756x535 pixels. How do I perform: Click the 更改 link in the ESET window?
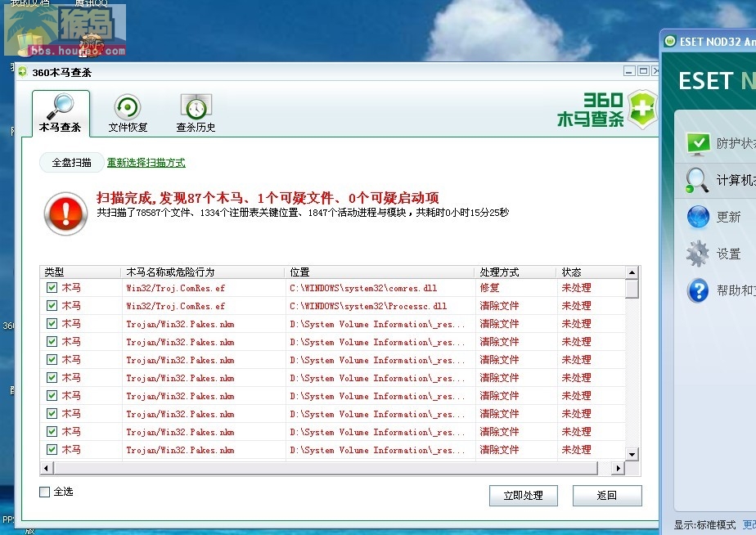[749, 525]
